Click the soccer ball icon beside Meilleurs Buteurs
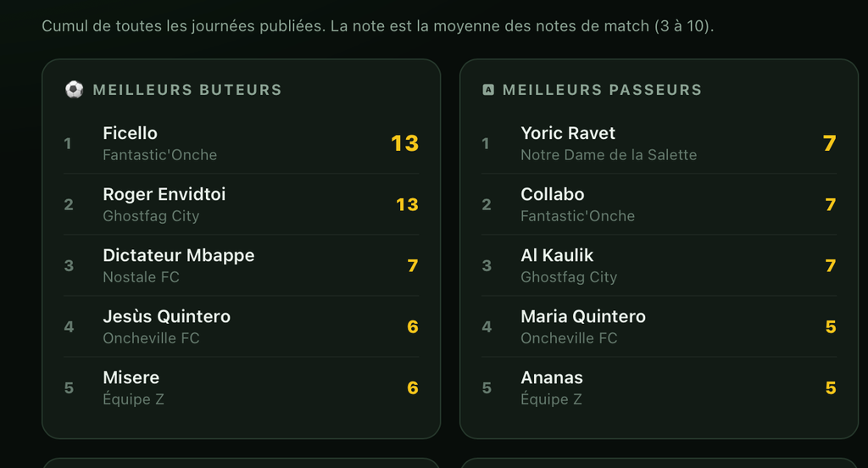868x468 pixels. click(75, 90)
